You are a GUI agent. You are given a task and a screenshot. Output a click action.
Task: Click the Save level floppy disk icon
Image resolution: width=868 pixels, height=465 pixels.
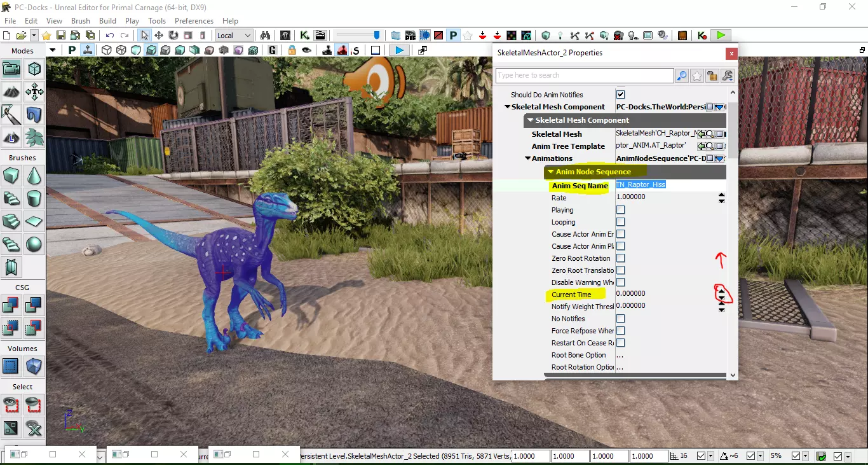(61, 36)
